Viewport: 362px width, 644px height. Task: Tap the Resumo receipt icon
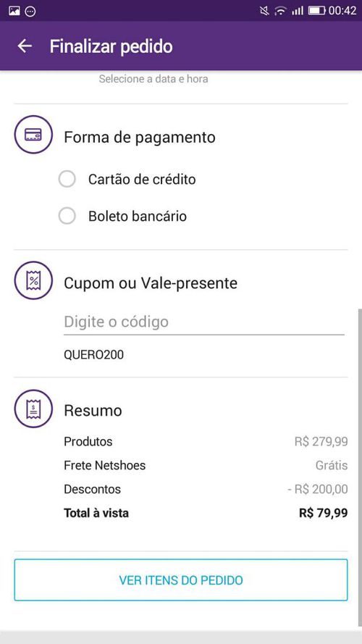point(33,409)
